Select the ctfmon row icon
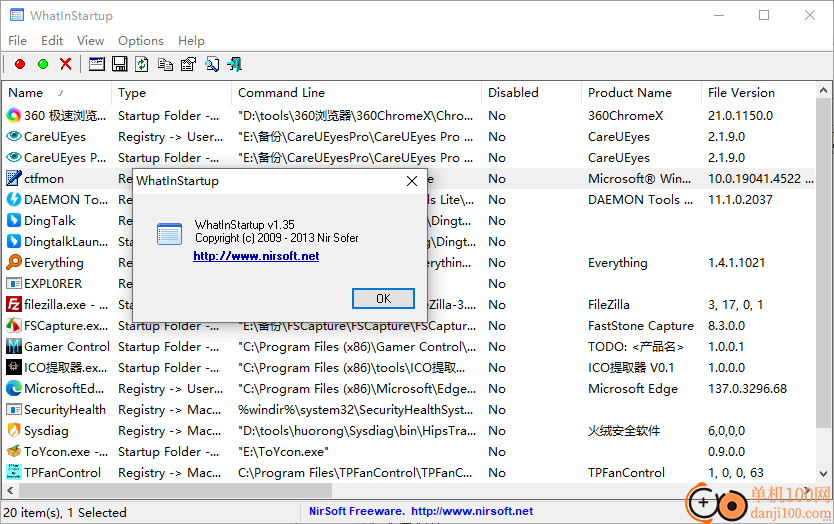This screenshot has width=834, height=524. pos(13,178)
